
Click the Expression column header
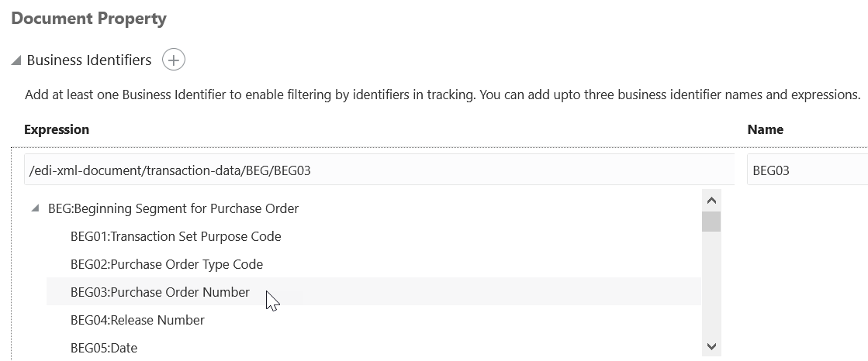57,129
